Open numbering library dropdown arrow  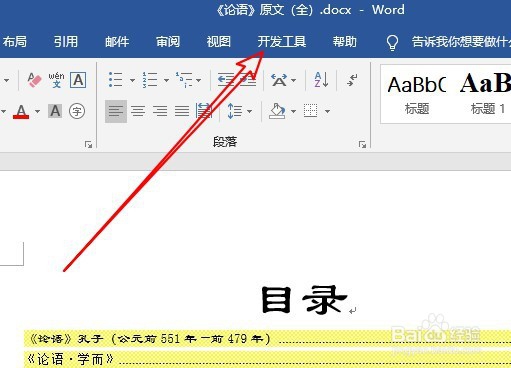tap(166, 80)
